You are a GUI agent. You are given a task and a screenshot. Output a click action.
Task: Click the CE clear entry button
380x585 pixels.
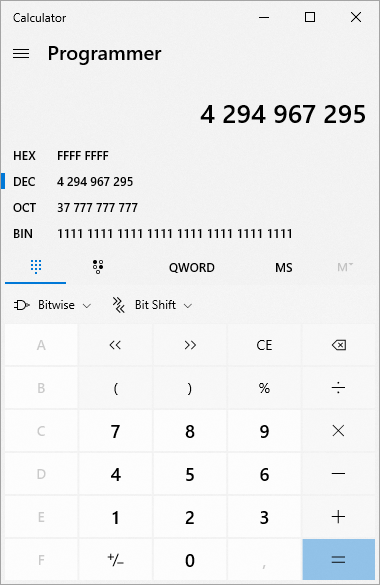pos(264,345)
